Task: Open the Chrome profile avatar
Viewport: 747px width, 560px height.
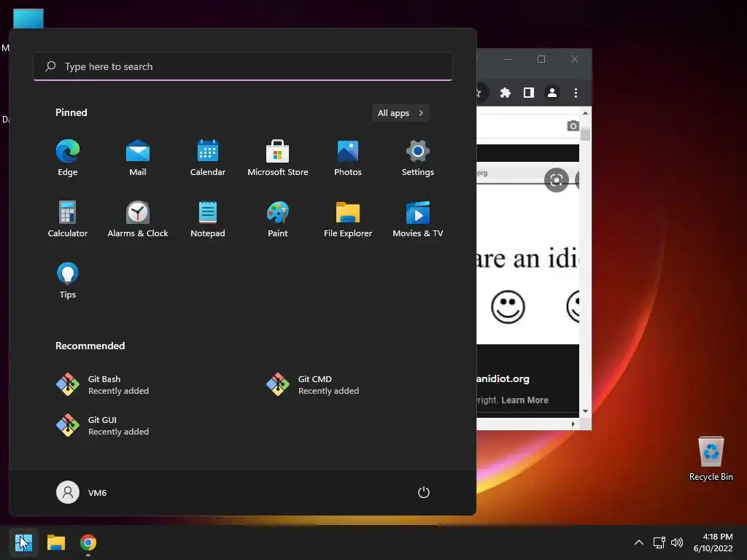Action: [552, 93]
